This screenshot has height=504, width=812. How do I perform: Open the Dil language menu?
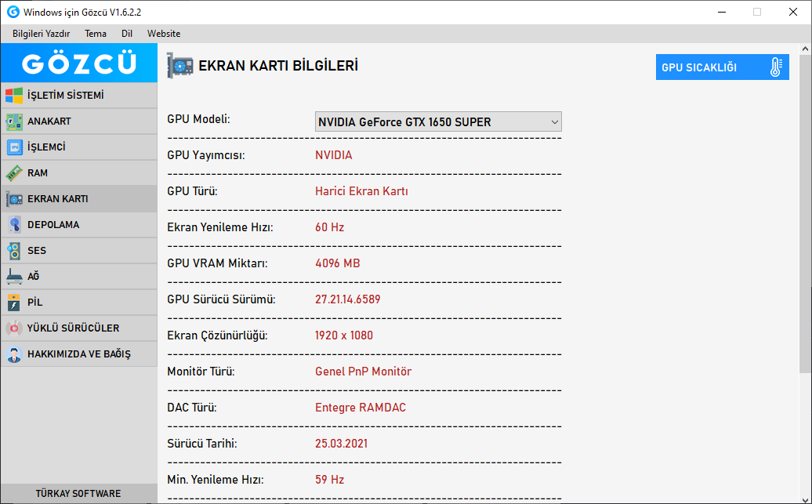[127, 34]
